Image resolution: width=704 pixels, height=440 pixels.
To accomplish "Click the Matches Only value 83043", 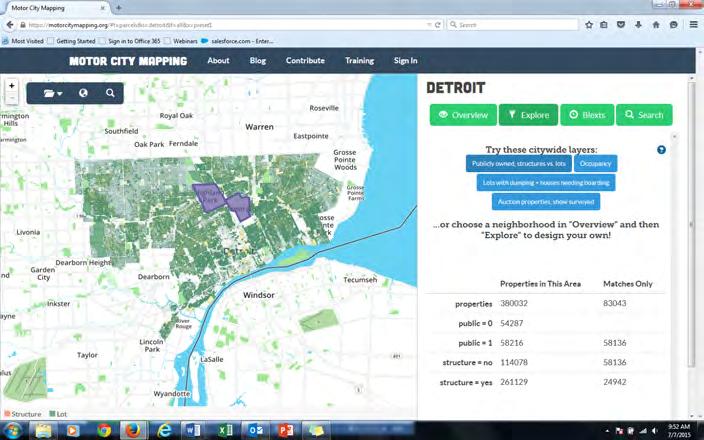I will 615,303.
